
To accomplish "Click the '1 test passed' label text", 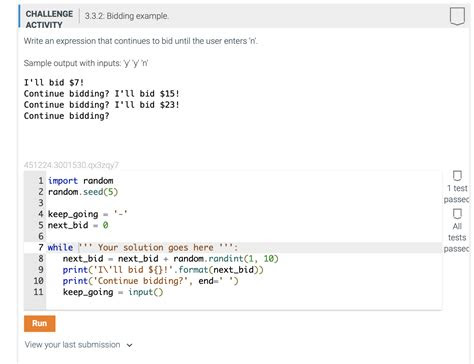I will tap(457, 194).
